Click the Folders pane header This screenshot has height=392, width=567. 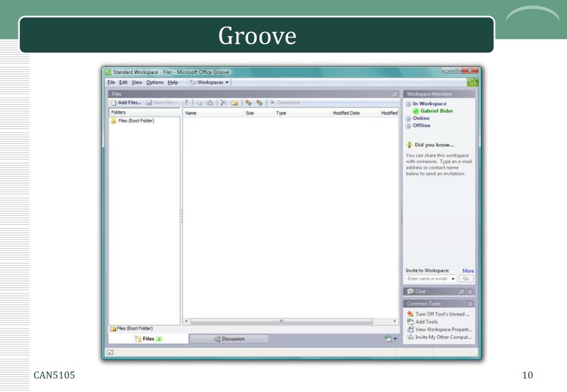pyautogui.click(x=144, y=112)
